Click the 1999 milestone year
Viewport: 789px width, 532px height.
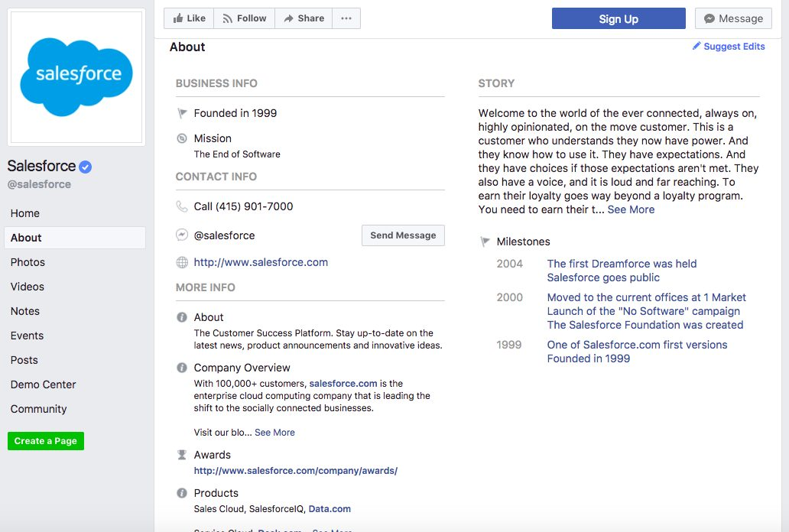pyautogui.click(x=509, y=345)
